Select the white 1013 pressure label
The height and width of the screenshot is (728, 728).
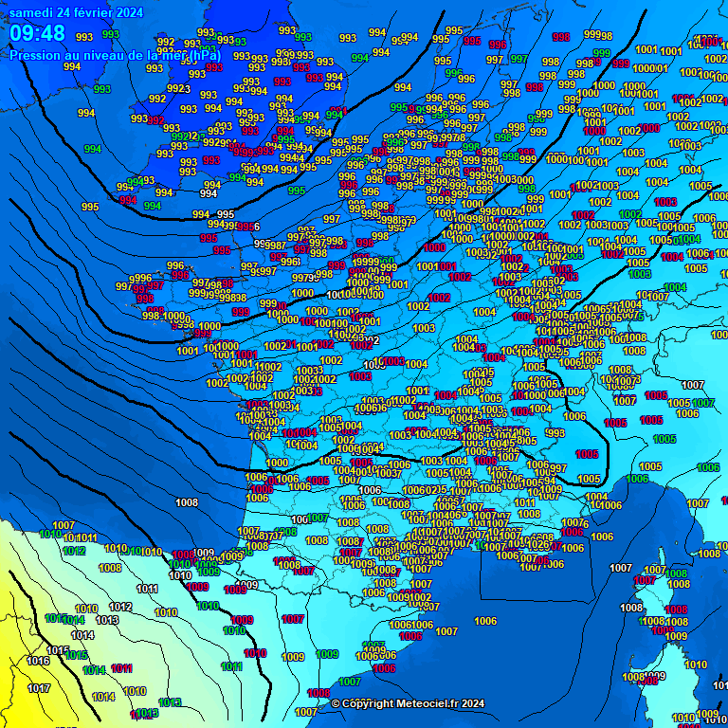point(107,620)
